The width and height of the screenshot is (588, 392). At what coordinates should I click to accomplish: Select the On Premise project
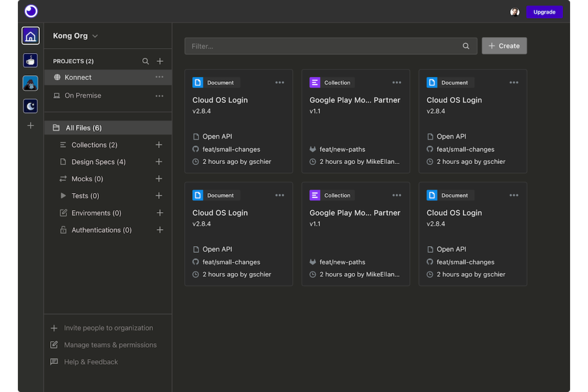point(108,96)
